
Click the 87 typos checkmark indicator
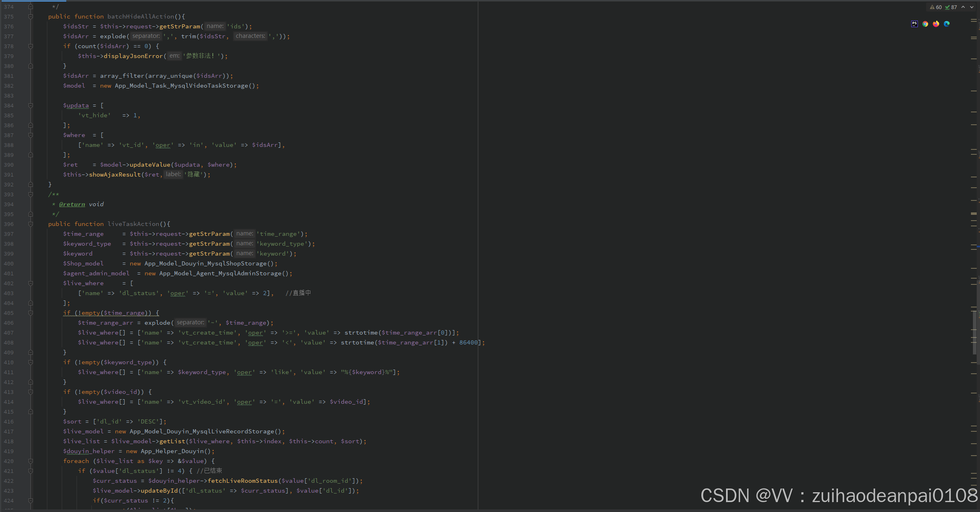(x=951, y=7)
